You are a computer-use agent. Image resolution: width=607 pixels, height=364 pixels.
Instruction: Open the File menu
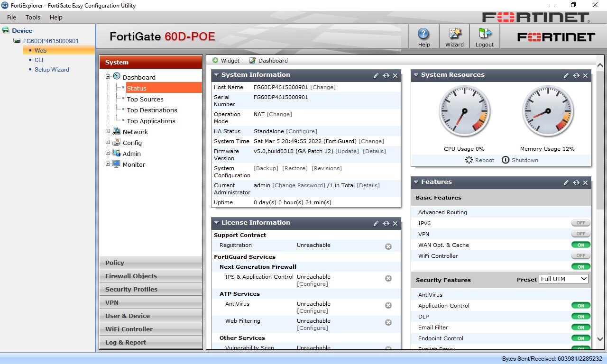[11, 17]
